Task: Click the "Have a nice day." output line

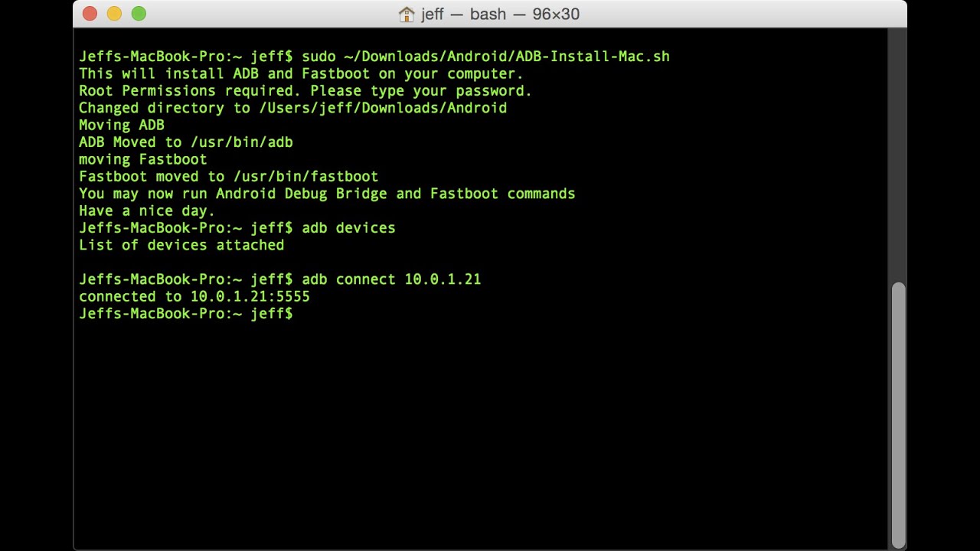Action: pyautogui.click(x=147, y=210)
